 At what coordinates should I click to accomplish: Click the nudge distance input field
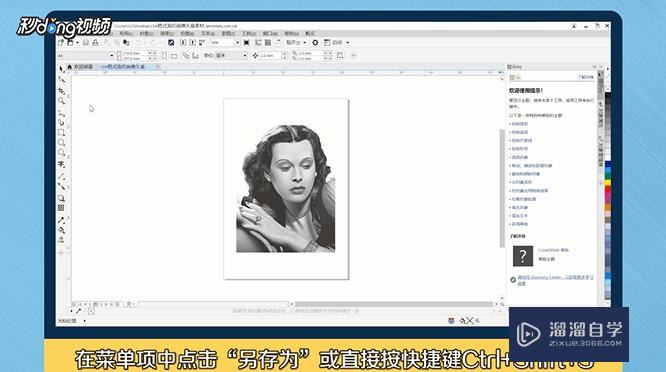[x=271, y=56]
